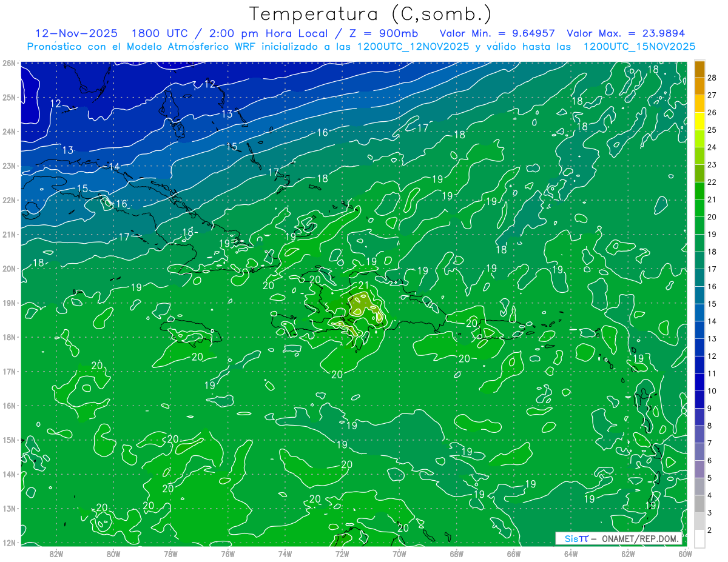
Task: Click the 60W longitude axis label
Action: (685, 554)
